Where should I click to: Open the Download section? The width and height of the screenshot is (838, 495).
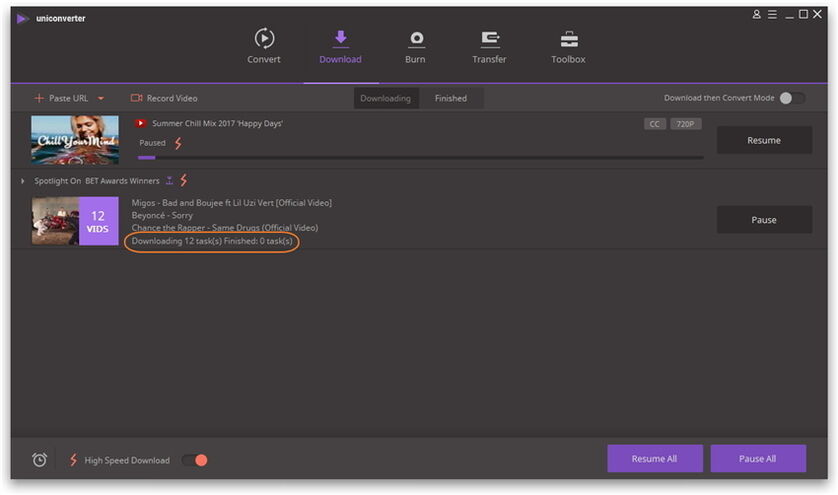(x=340, y=46)
